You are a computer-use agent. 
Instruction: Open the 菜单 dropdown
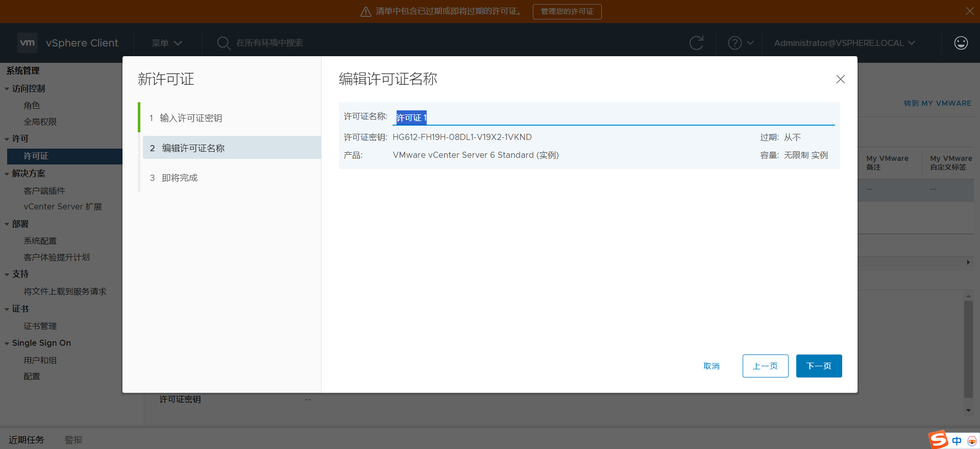tap(166, 43)
